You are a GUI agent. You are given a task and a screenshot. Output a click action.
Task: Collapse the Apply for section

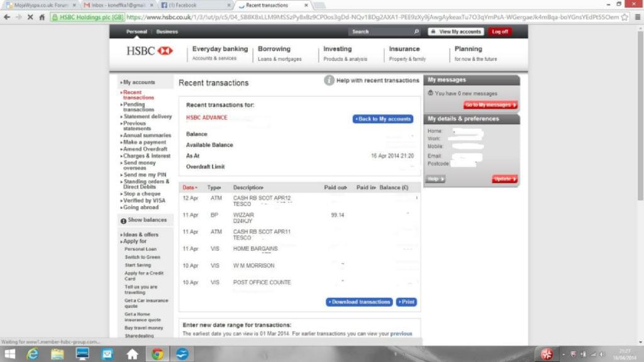133,241
